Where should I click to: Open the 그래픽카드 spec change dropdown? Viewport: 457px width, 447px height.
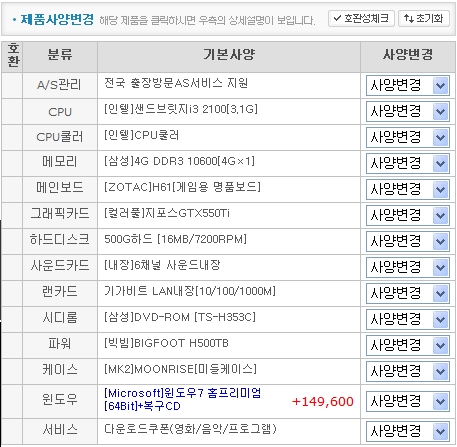[408, 215]
